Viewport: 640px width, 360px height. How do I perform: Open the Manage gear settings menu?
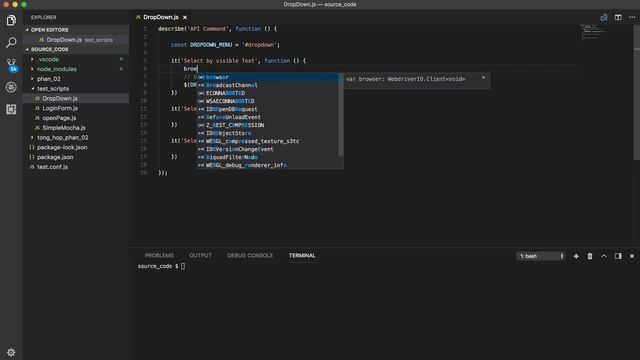point(11,352)
